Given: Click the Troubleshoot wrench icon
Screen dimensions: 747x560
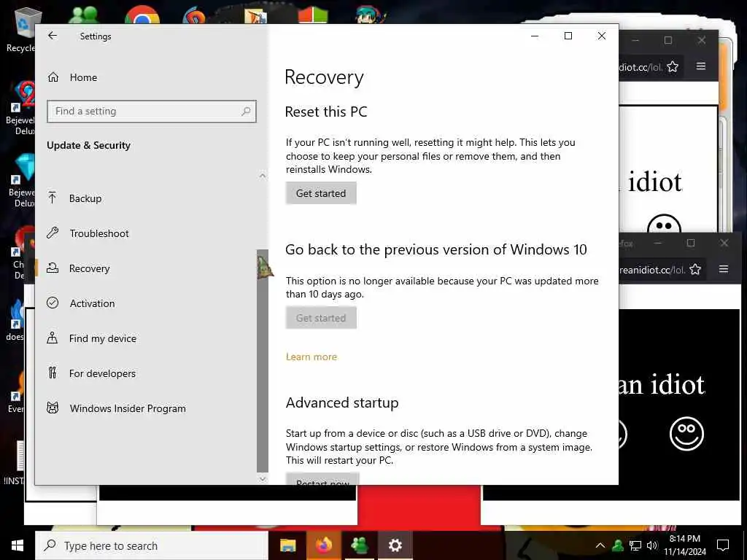Looking at the screenshot, I should pyautogui.click(x=53, y=233).
